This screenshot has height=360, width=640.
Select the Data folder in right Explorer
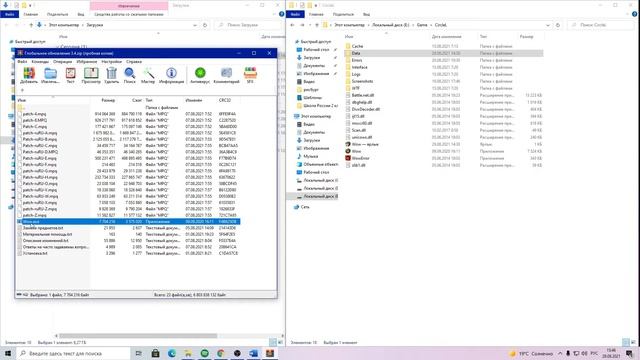(356, 53)
